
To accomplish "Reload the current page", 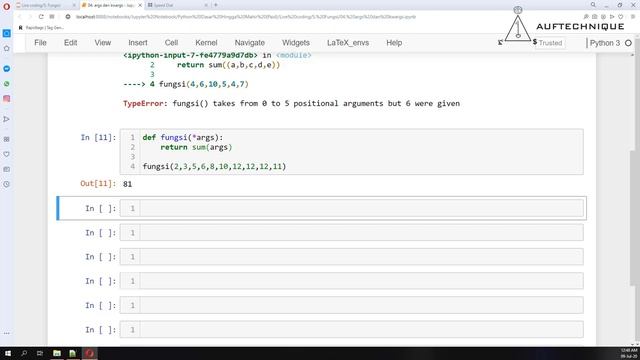I will pyautogui.click(x=41, y=17).
